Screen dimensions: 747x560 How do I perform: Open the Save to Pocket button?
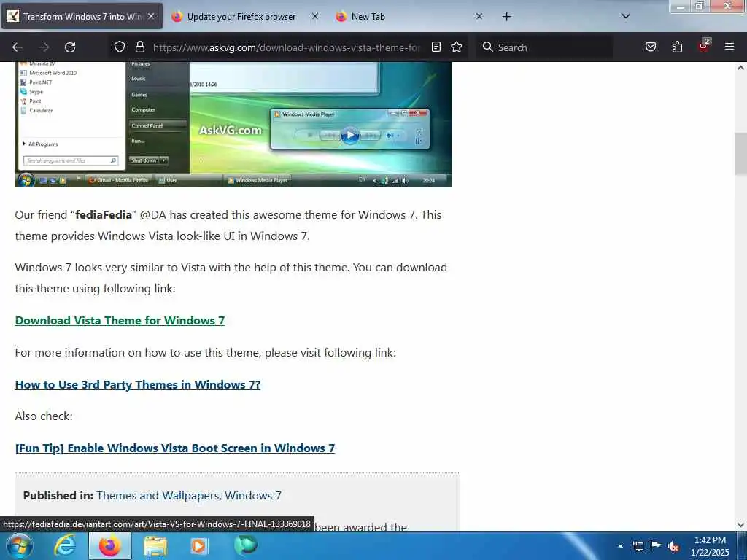[650, 47]
